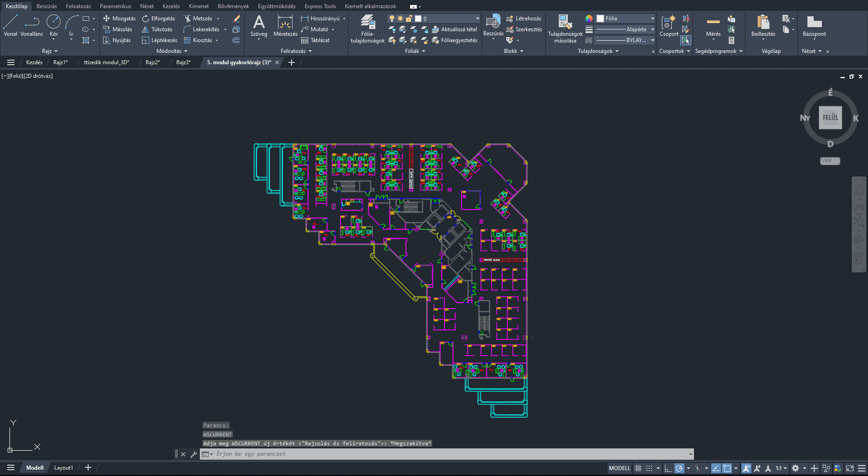
Task: Toggle ortho mode in status bar
Action: tap(668, 468)
